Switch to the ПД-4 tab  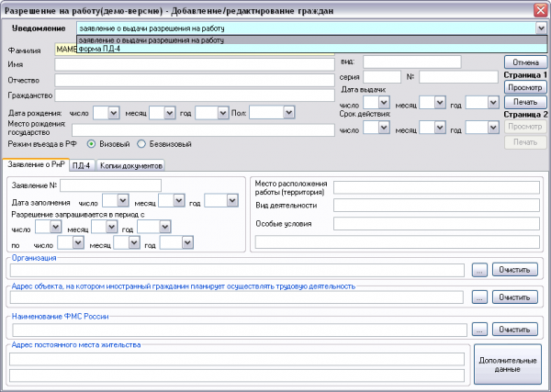coord(82,166)
